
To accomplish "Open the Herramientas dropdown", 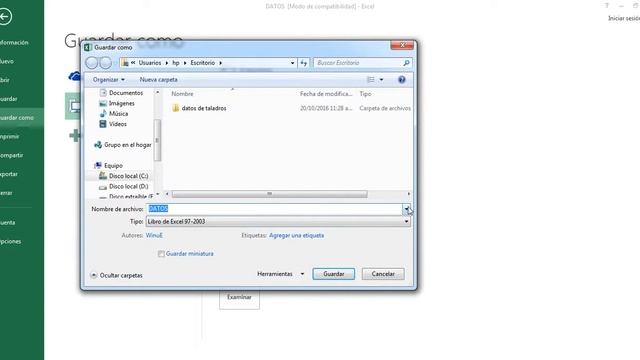I will coord(281,274).
